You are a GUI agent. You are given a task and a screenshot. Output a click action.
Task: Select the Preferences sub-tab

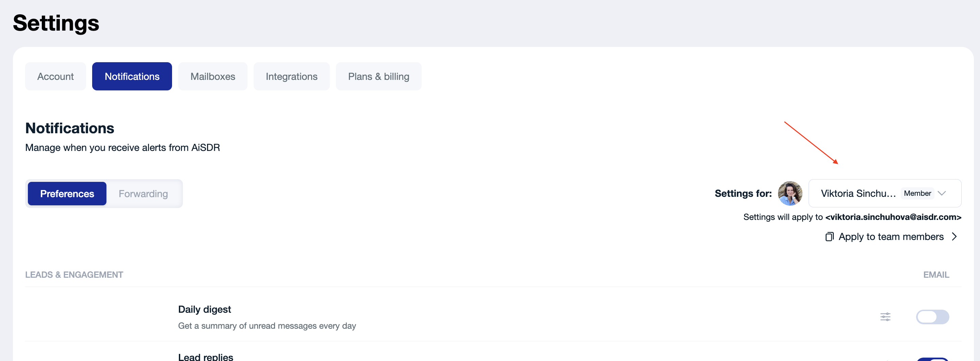point(67,194)
